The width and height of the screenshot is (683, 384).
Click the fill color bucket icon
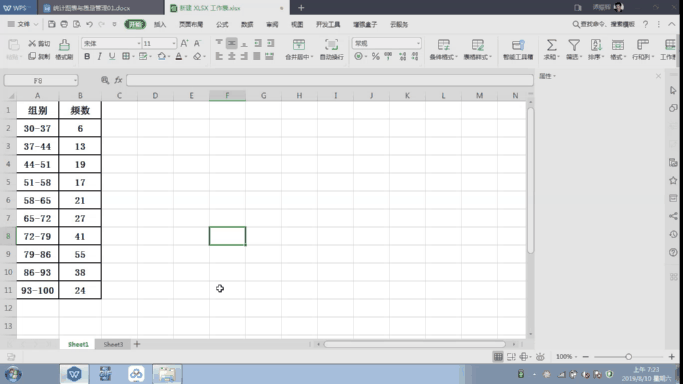[162, 57]
